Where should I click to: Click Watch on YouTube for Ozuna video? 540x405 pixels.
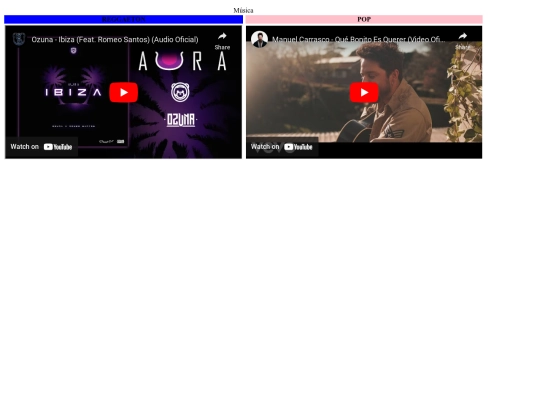pos(41,147)
